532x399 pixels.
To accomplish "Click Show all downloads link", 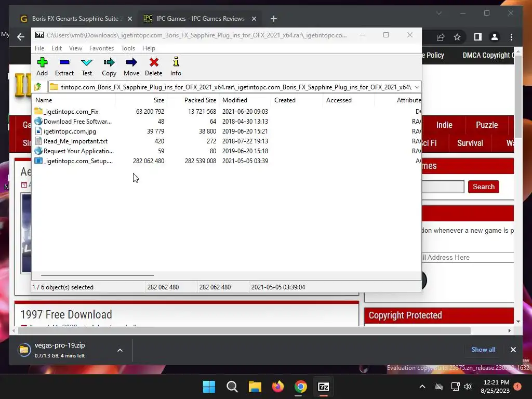I will (483, 350).
